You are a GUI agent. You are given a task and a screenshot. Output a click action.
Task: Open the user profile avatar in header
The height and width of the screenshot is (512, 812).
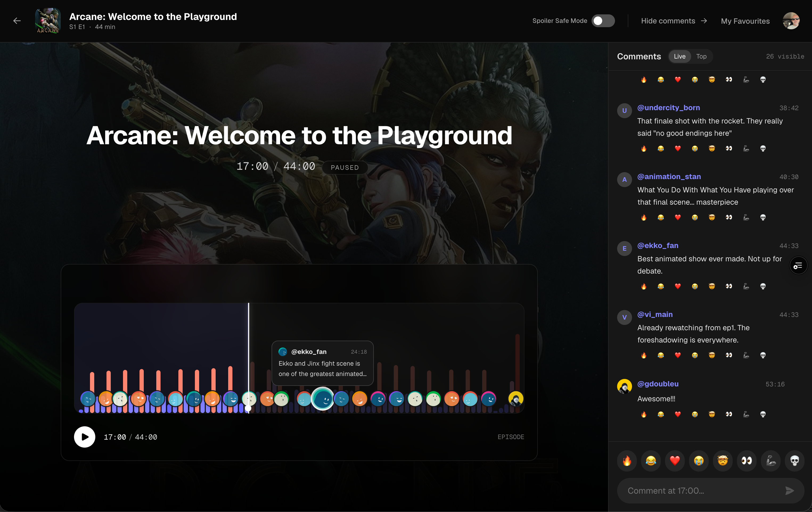point(791,21)
